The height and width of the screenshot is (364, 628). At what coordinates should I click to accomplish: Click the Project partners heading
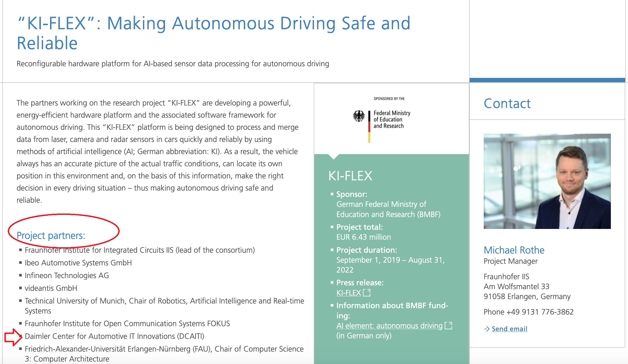point(51,236)
